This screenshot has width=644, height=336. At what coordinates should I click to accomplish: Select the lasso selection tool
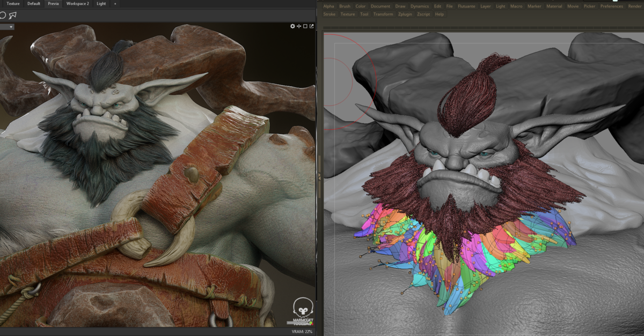[12, 15]
